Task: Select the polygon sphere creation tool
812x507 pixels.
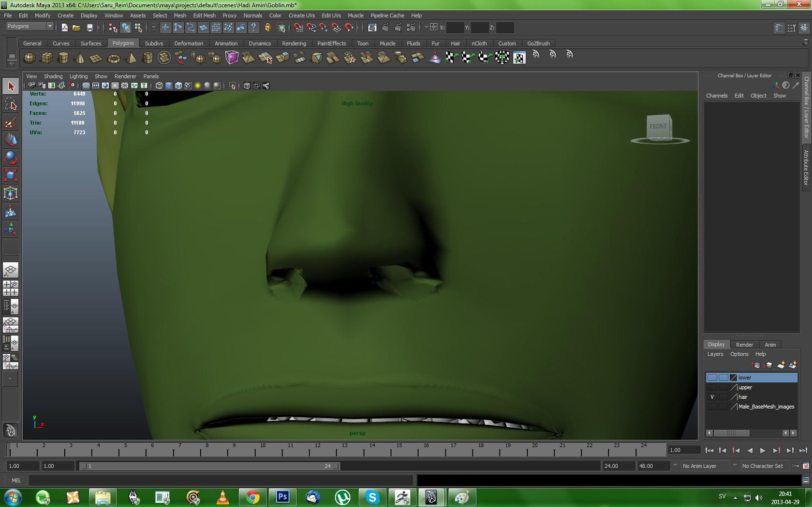Action: (x=30, y=58)
